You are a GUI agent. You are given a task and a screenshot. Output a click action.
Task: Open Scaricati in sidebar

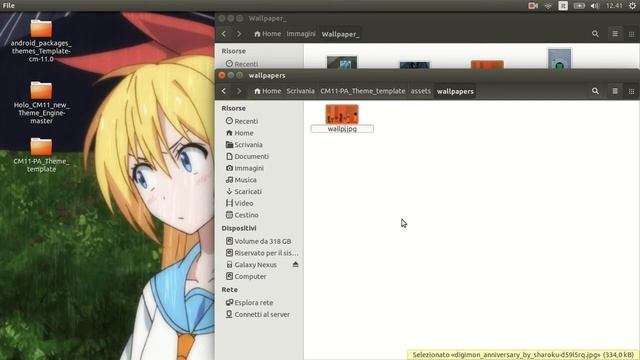tap(244, 191)
